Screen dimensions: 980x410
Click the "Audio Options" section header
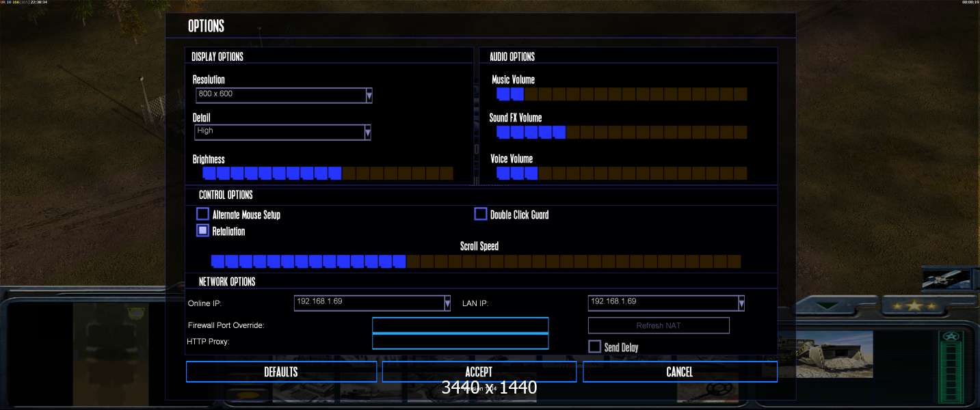(512, 57)
